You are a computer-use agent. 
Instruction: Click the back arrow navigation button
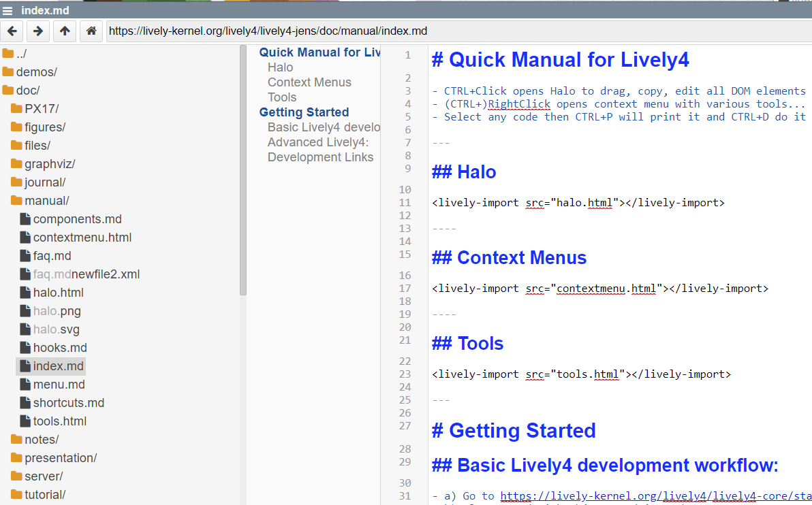pos(12,31)
